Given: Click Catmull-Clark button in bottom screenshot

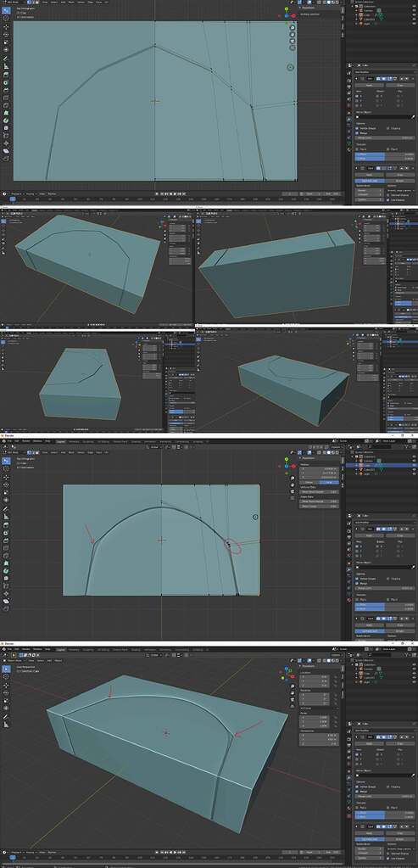Looking at the screenshot, I should (x=370, y=839).
